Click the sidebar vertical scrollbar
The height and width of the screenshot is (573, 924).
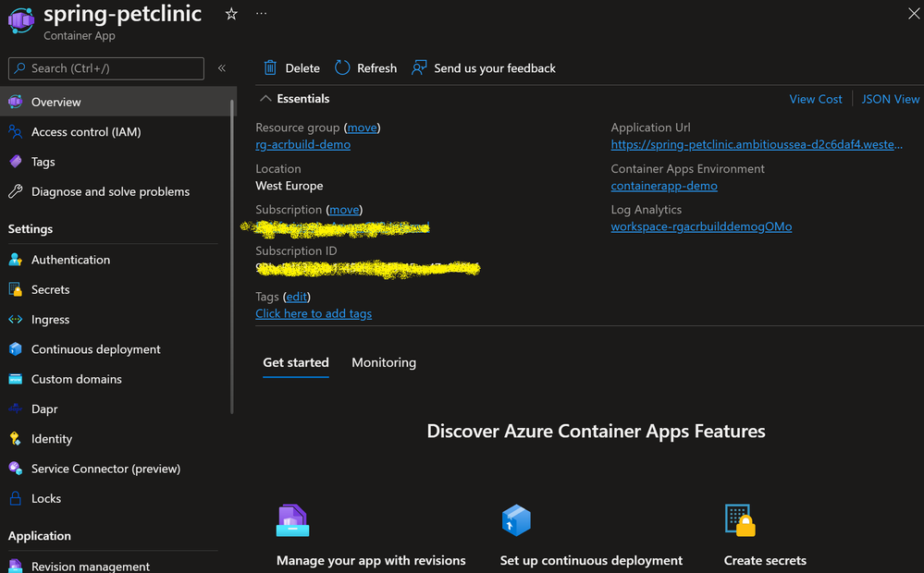click(x=232, y=256)
